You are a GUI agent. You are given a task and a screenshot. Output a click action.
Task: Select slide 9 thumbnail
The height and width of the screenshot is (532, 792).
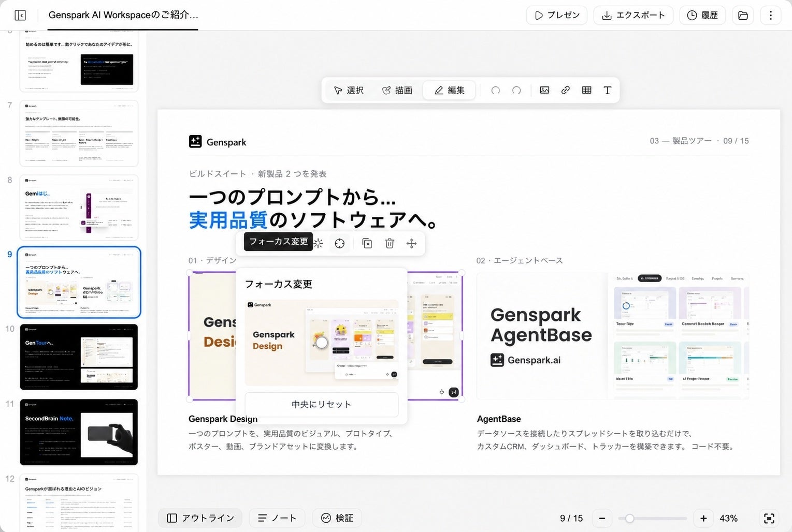tap(79, 282)
